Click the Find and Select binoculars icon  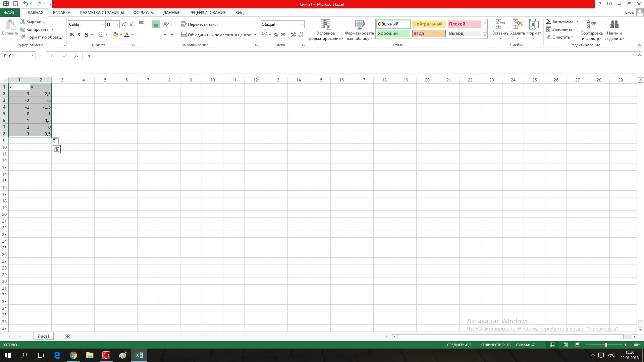coord(614,25)
